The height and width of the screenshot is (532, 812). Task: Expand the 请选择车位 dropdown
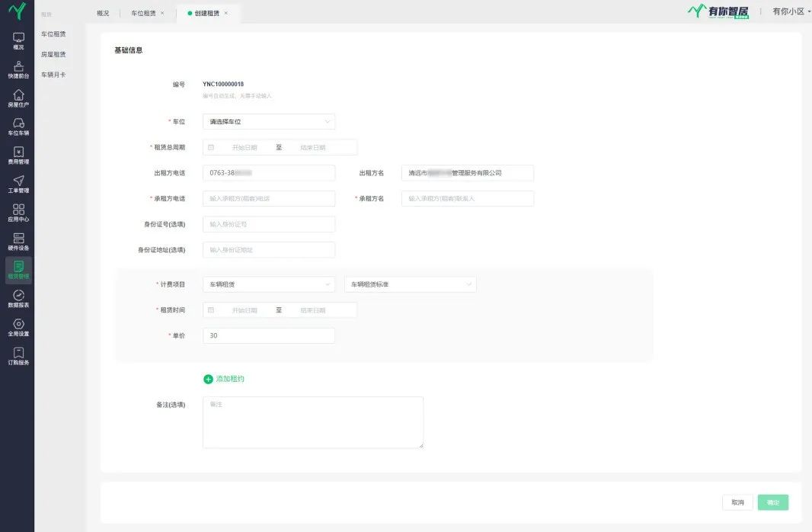[268, 122]
